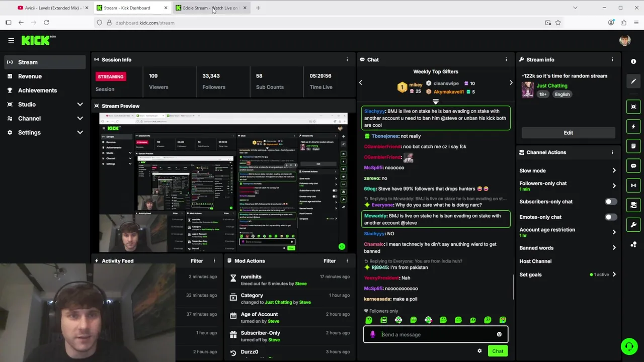This screenshot has width=644, height=362.
Task: Click the camera widget icon in right toolbar
Action: (x=633, y=205)
